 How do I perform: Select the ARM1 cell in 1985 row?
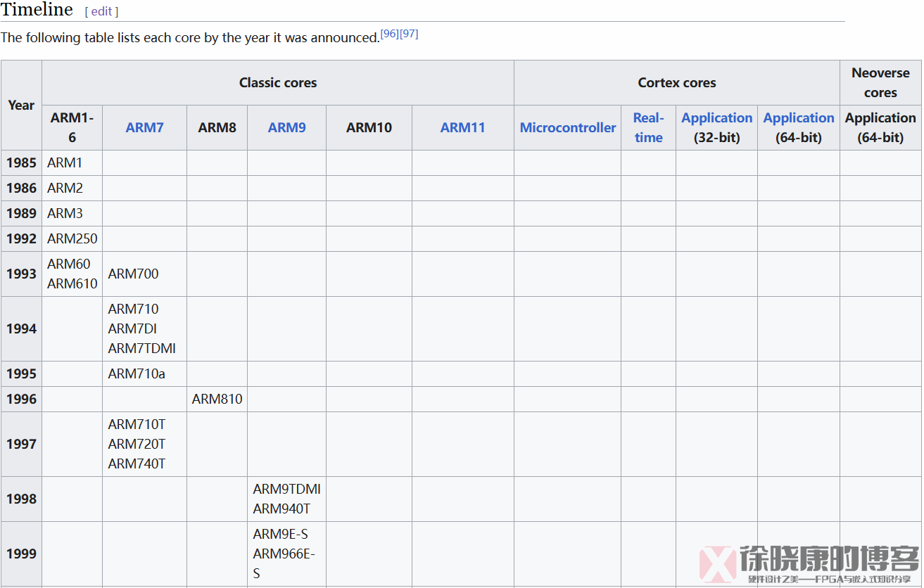point(65,162)
